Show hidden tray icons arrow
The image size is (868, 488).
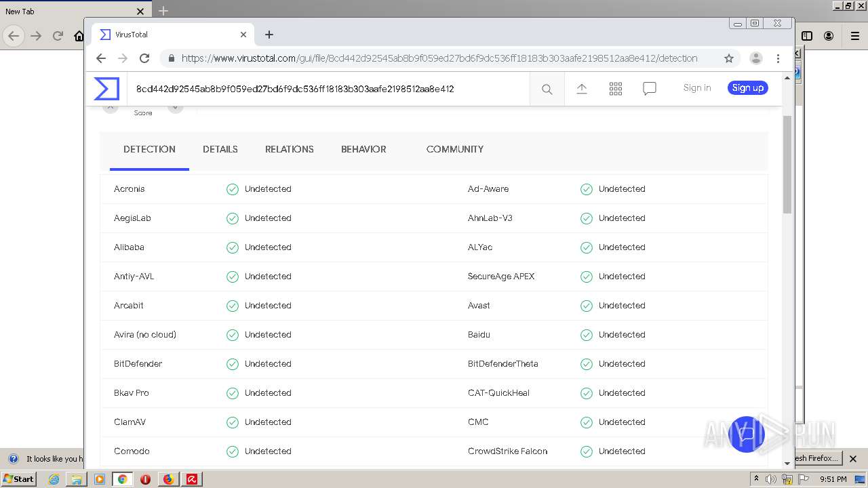click(x=756, y=479)
